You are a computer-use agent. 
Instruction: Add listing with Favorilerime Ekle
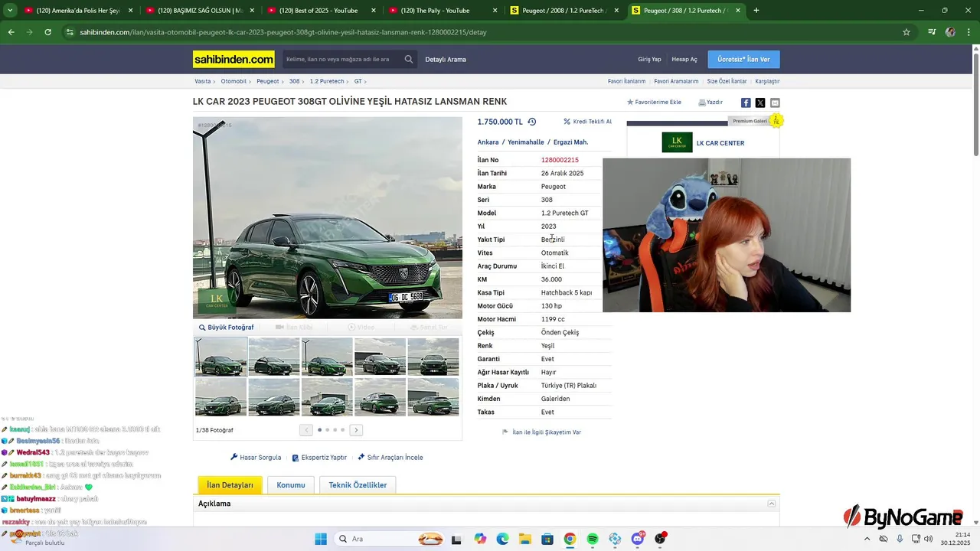(654, 103)
